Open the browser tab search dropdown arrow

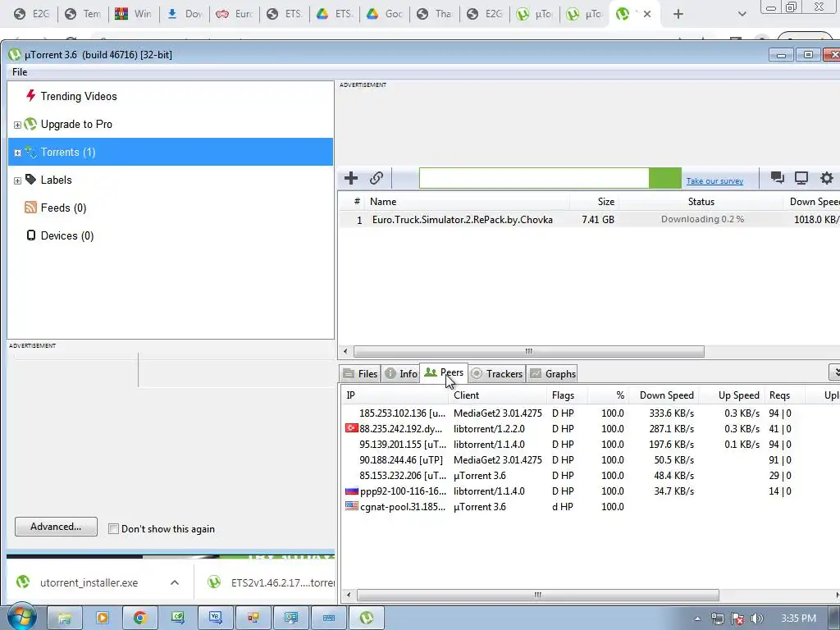(x=742, y=14)
